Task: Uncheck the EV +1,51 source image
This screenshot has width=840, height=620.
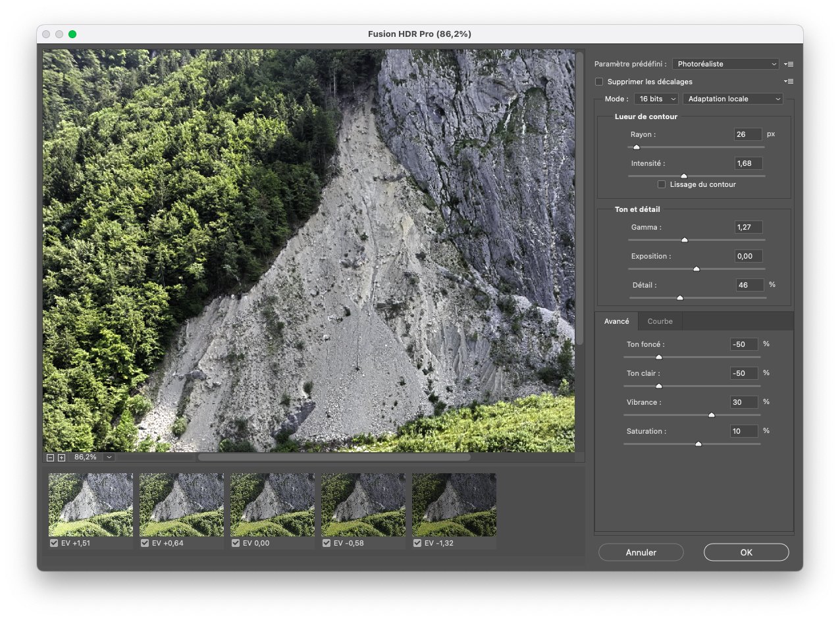Action: click(x=53, y=544)
